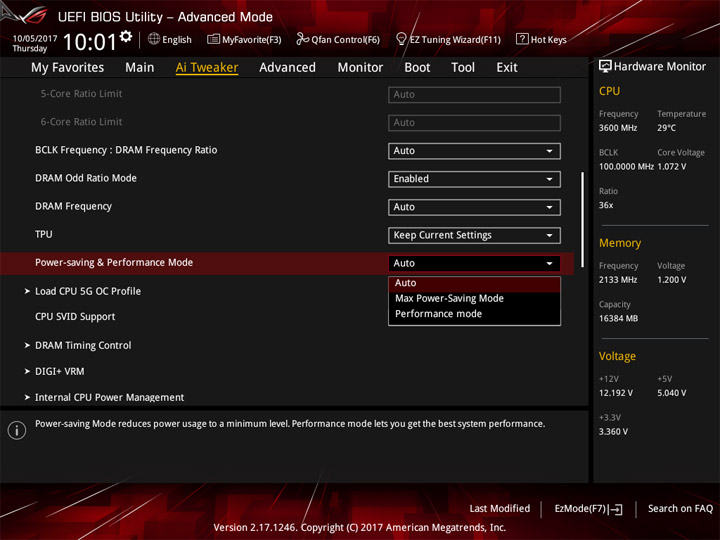Click the Capacity 16384 MB value
Screen dimensions: 720x540
619,319
